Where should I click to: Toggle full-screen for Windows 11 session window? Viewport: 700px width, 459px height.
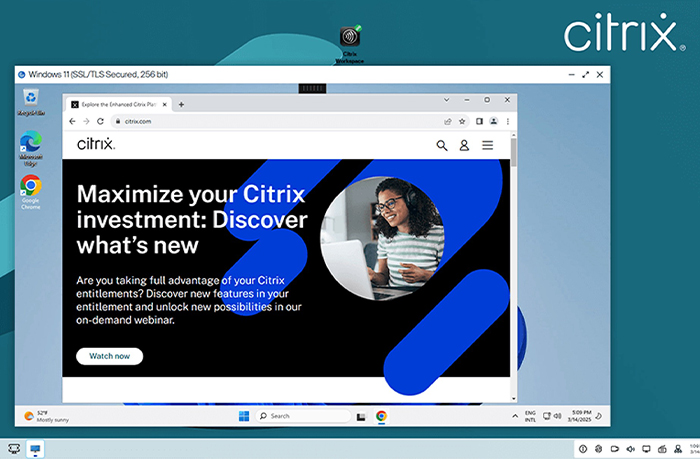coord(586,75)
